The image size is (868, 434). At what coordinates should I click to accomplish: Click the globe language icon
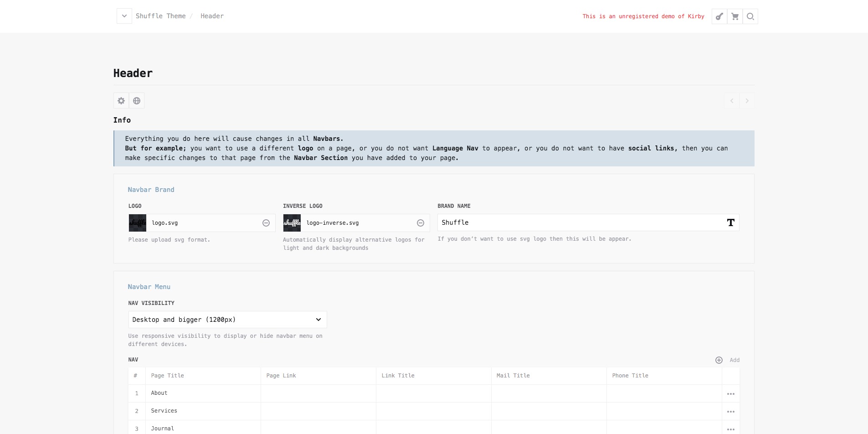[137, 101]
